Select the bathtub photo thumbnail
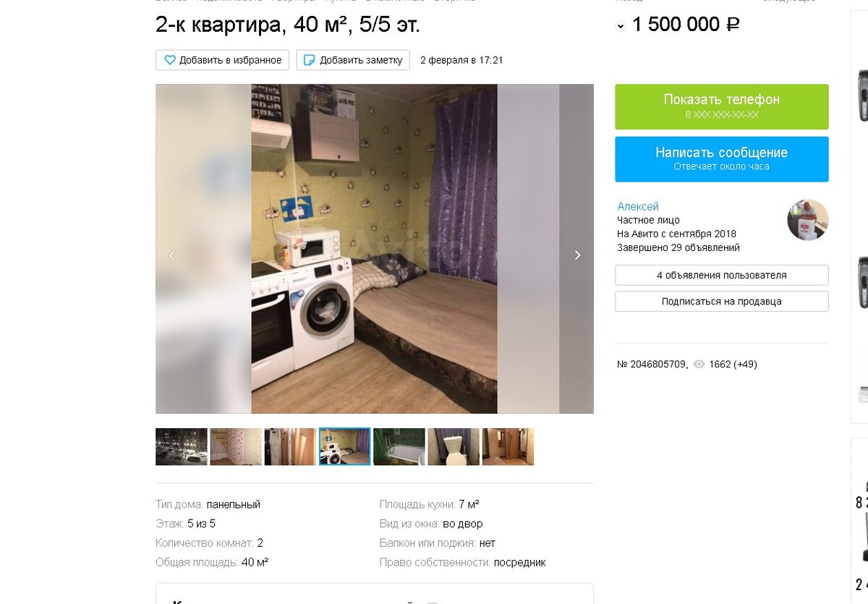The width and height of the screenshot is (868, 604). [399, 446]
